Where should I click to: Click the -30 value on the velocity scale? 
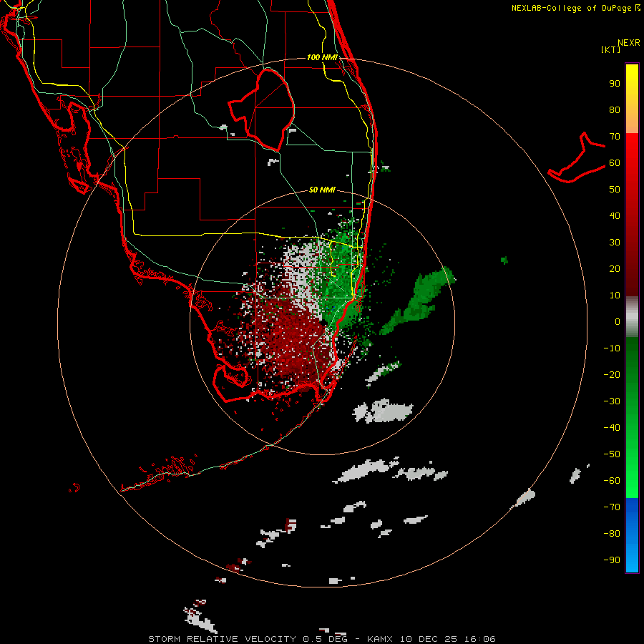tap(612, 401)
